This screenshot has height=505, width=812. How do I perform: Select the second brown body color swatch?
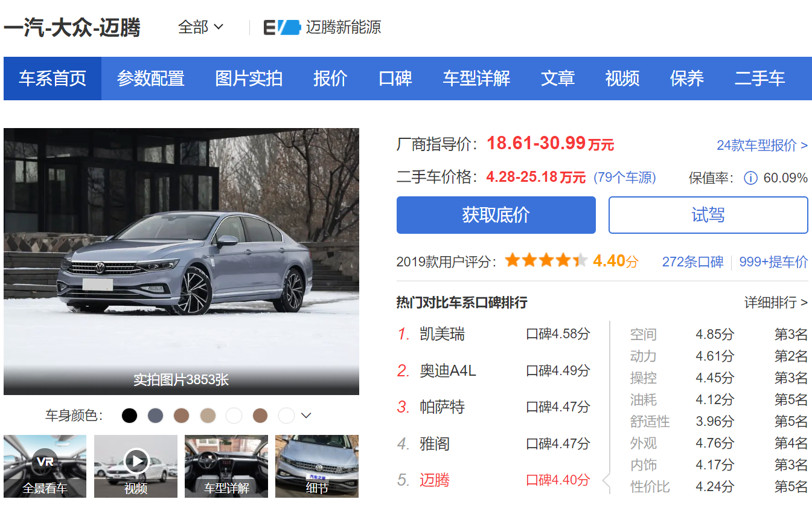(260, 416)
